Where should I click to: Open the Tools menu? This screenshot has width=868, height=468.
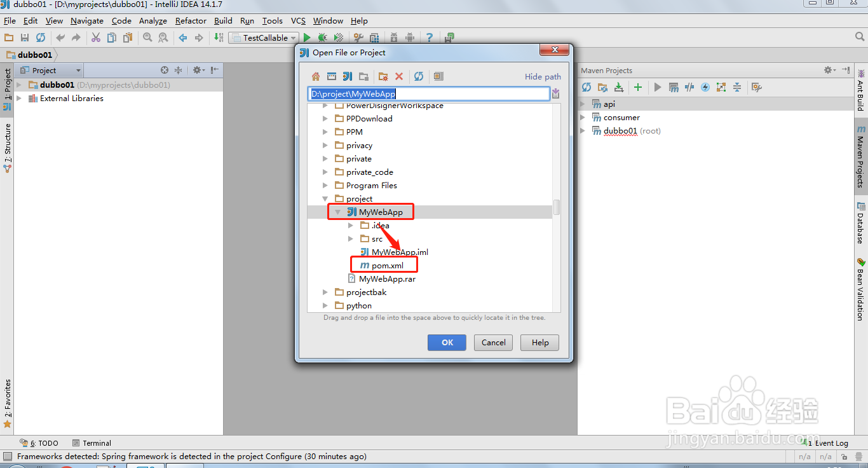click(x=273, y=21)
